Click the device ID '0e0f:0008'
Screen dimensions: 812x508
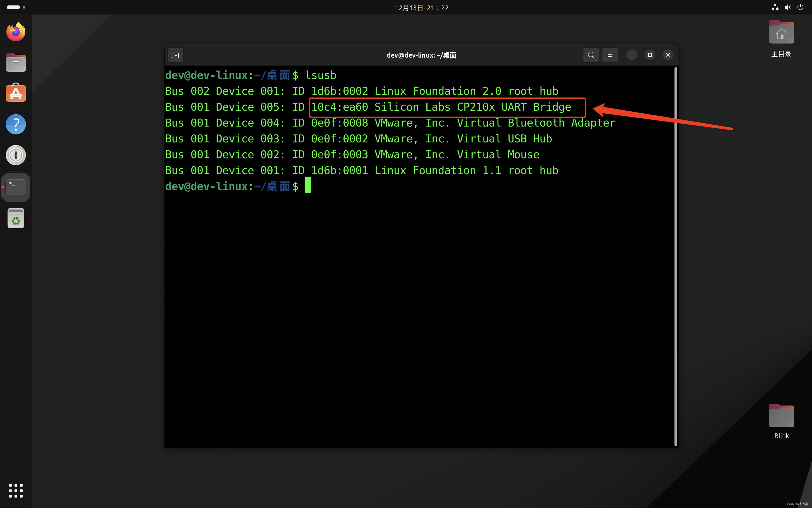(340, 123)
